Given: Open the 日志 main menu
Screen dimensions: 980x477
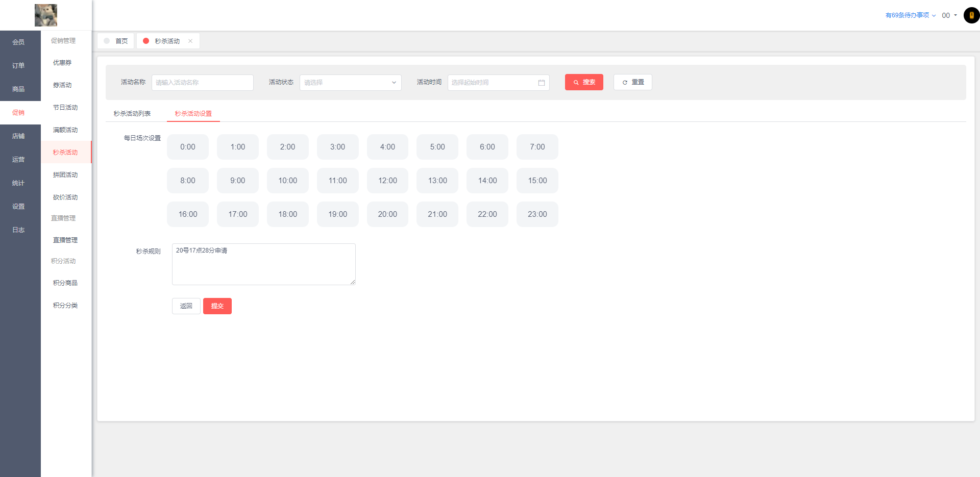Looking at the screenshot, I should click(x=20, y=230).
